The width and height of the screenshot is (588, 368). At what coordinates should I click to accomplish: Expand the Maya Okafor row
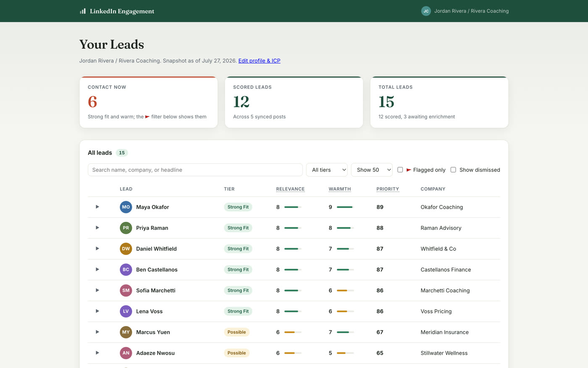pos(97,207)
